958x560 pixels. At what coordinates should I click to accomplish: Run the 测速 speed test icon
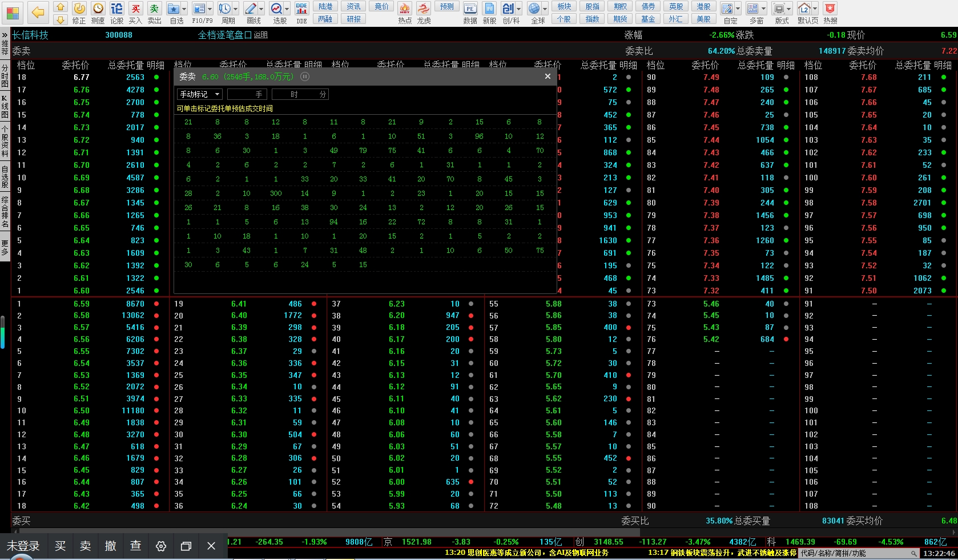click(98, 9)
